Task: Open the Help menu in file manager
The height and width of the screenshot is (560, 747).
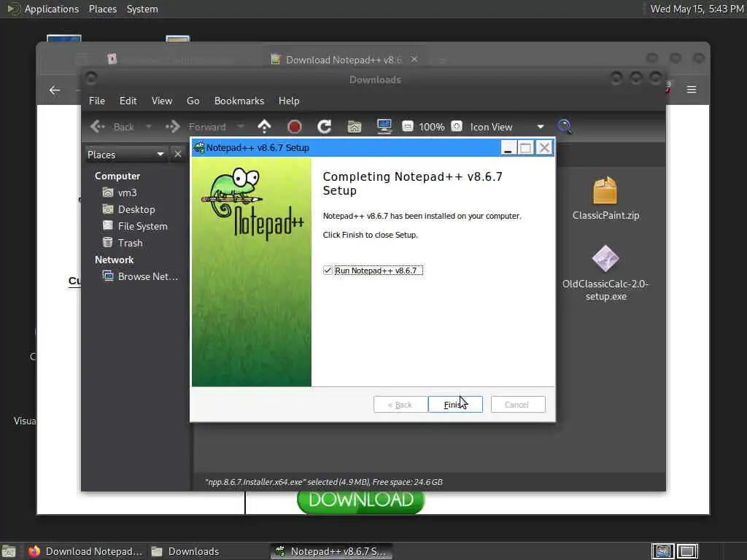Action: coord(289,101)
